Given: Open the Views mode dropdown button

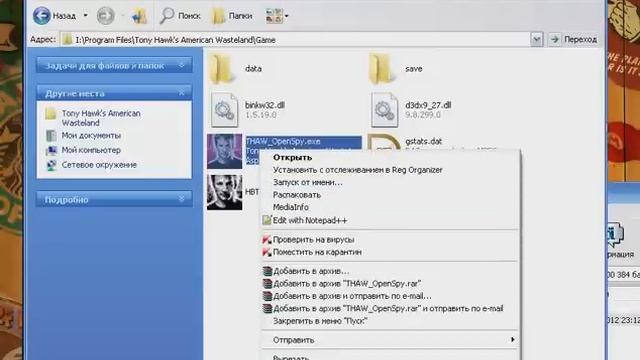Looking at the screenshot, I should [277, 16].
